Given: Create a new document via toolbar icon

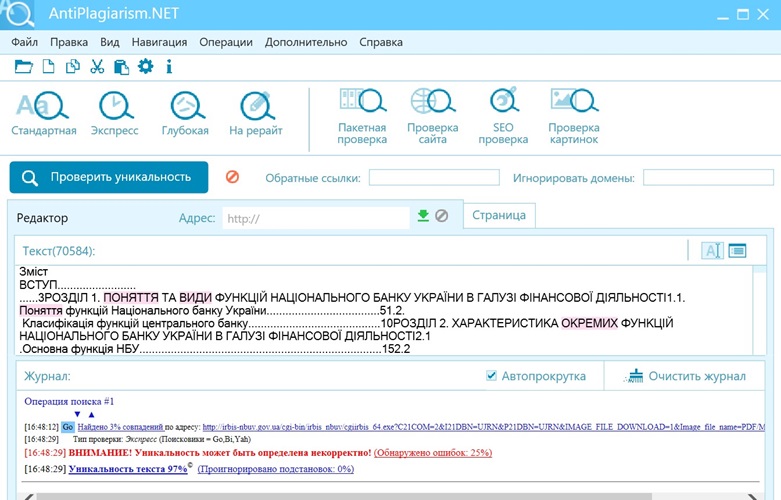Looking at the screenshot, I should coord(48,66).
